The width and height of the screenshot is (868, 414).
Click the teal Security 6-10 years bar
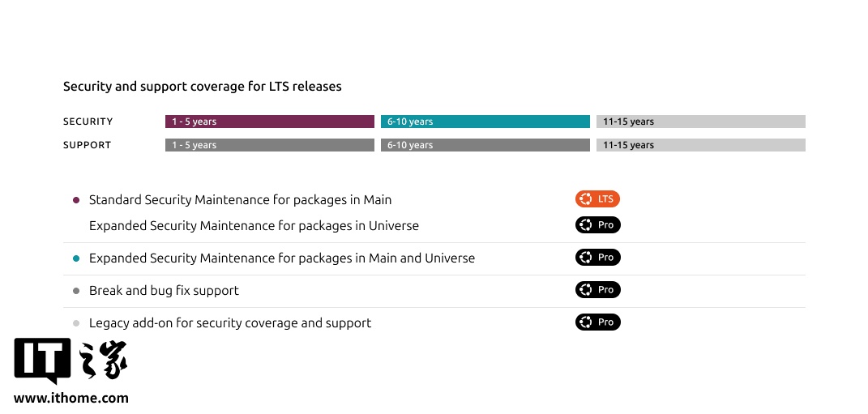pos(485,122)
